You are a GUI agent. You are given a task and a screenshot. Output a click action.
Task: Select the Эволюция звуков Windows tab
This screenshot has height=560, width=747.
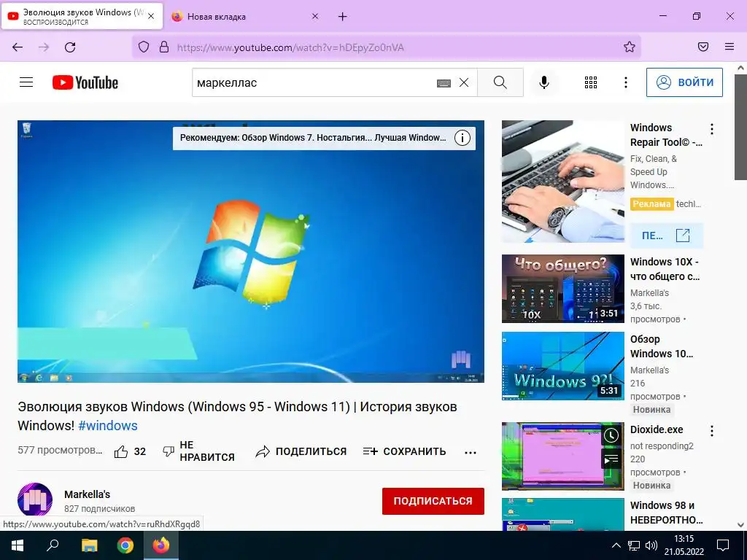82,16
